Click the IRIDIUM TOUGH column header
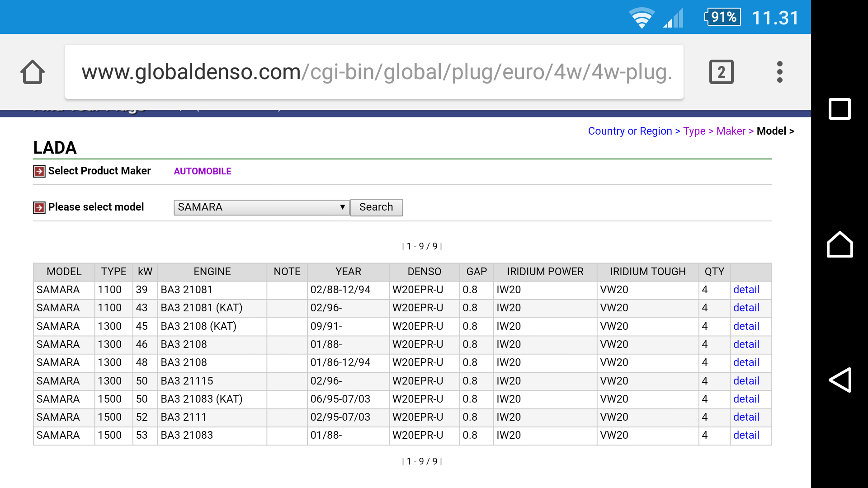 tap(647, 272)
